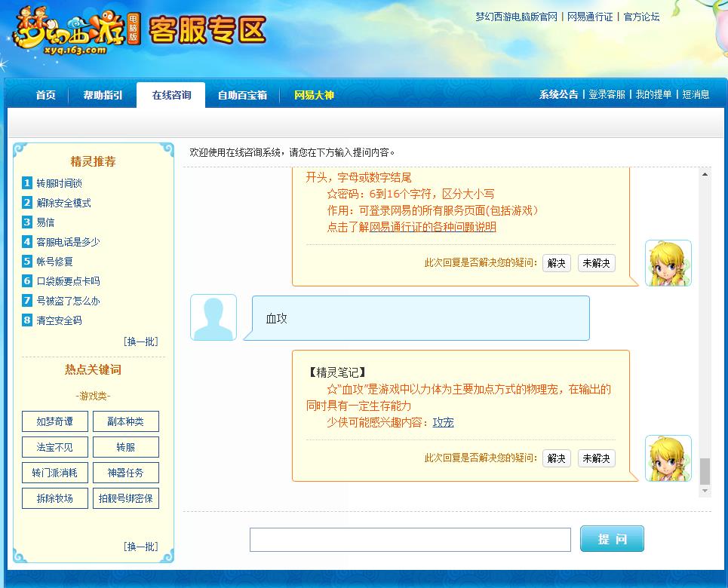The width and height of the screenshot is (728, 588).
Task: Click 解决 on the 血攻 reply
Action: tap(556, 458)
